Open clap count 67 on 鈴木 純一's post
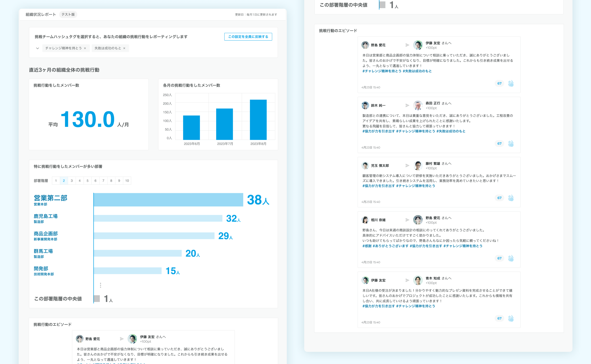Viewport: 591px width, 364px height. (500, 143)
